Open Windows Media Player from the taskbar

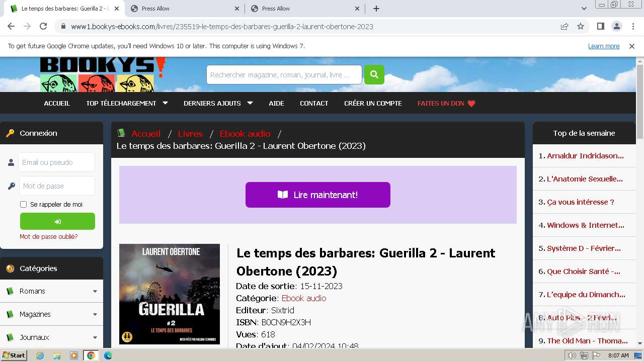click(x=74, y=355)
